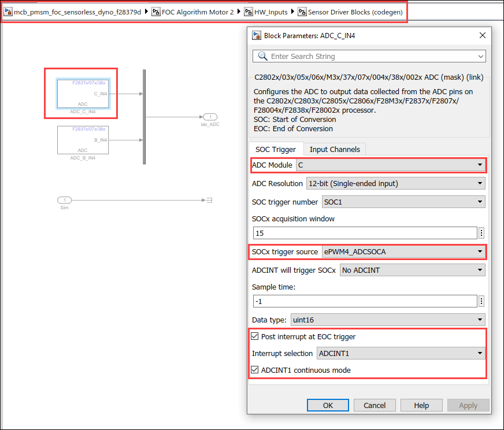Click the SOCx acquisition window input field
Image resolution: width=504 pixels, height=430 pixels.
click(x=365, y=233)
